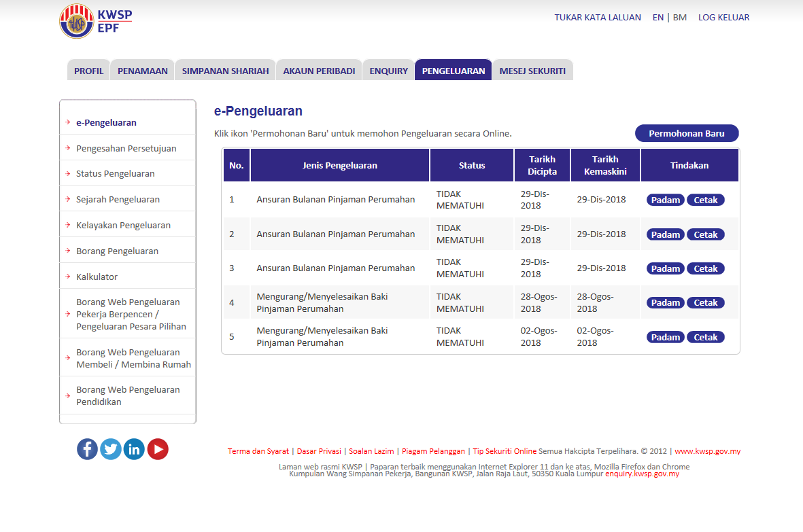Switch to the PENGELUARAN tab
Image resolution: width=803 pixels, height=532 pixels.
click(454, 71)
